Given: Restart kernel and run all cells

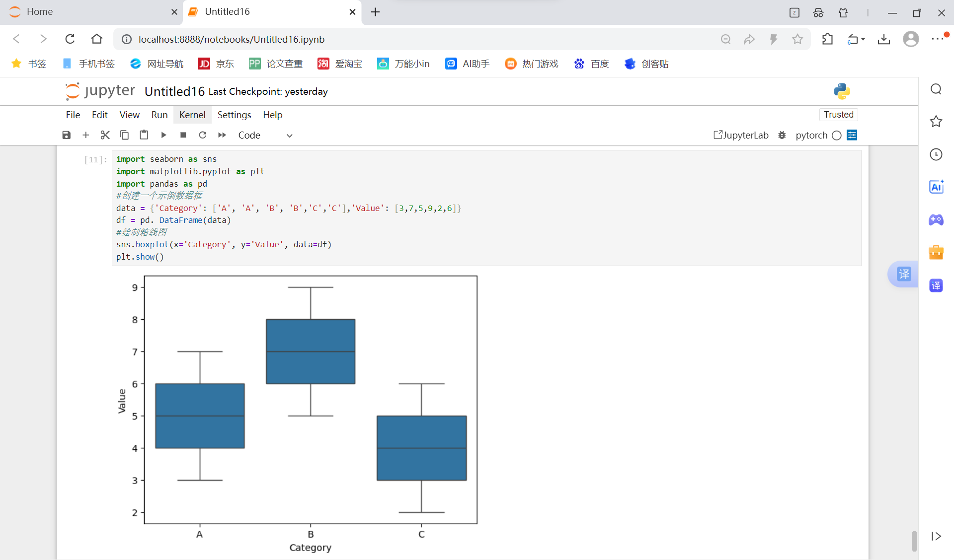Looking at the screenshot, I should (x=222, y=135).
